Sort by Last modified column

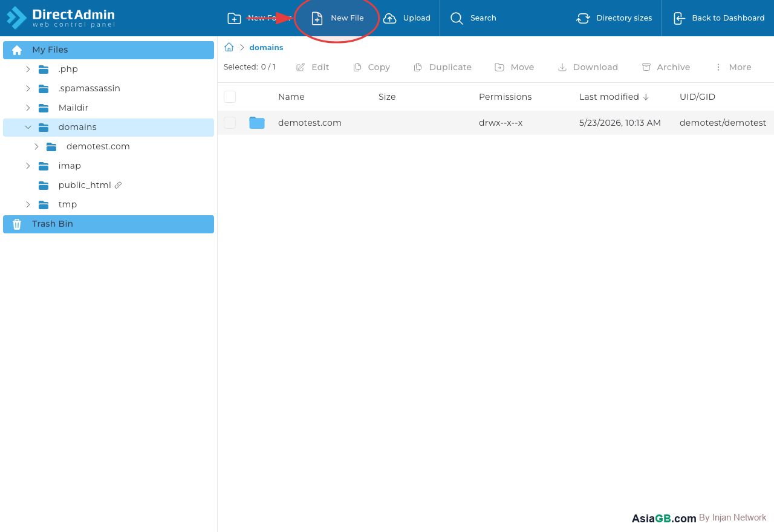coord(614,97)
